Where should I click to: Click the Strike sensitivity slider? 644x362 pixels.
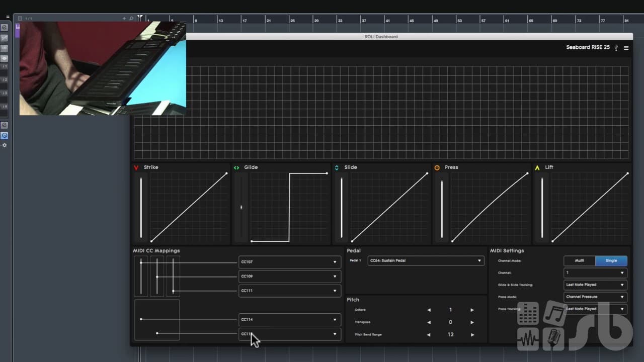pyautogui.click(x=141, y=208)
